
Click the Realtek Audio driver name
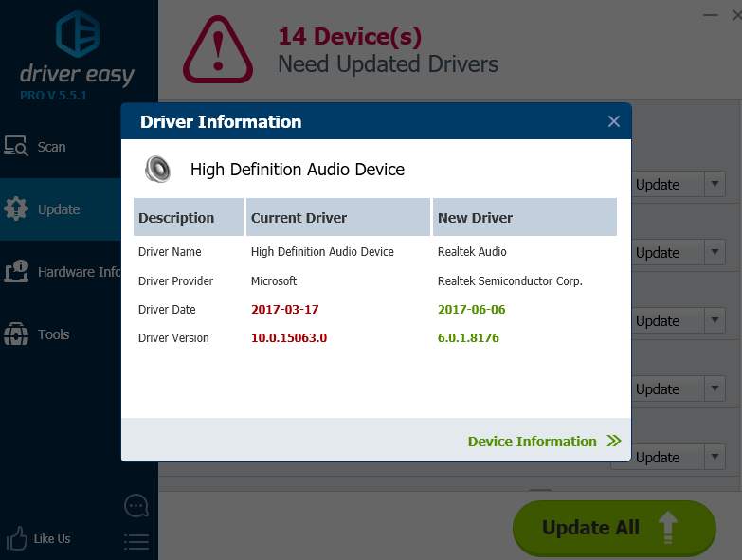[x=472, y=252]
